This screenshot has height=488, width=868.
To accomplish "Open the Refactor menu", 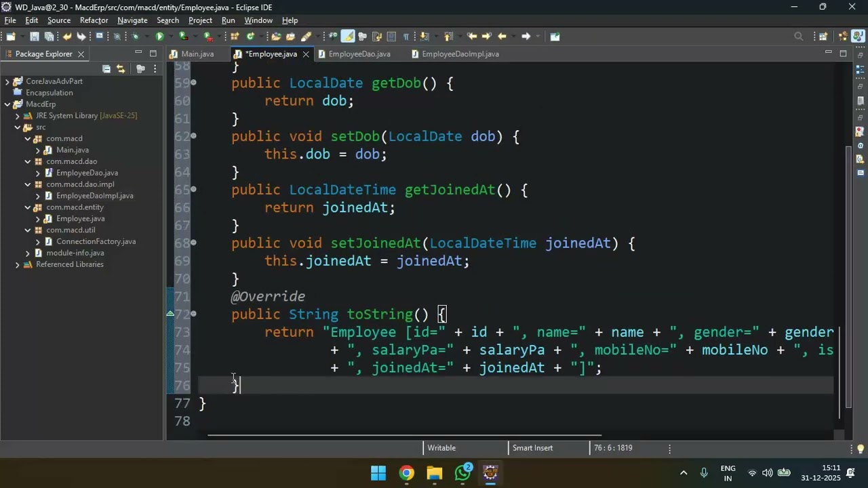I will [94, 20].
